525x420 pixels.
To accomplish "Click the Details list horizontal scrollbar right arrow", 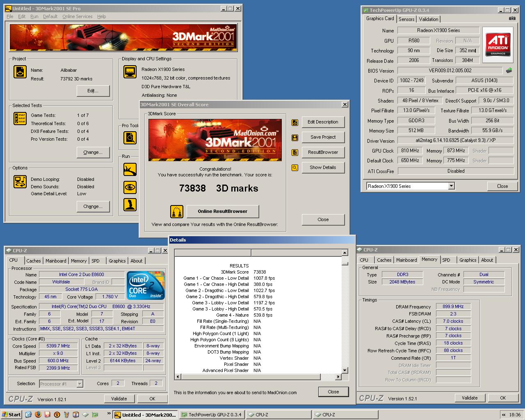I will pos(338,377).
